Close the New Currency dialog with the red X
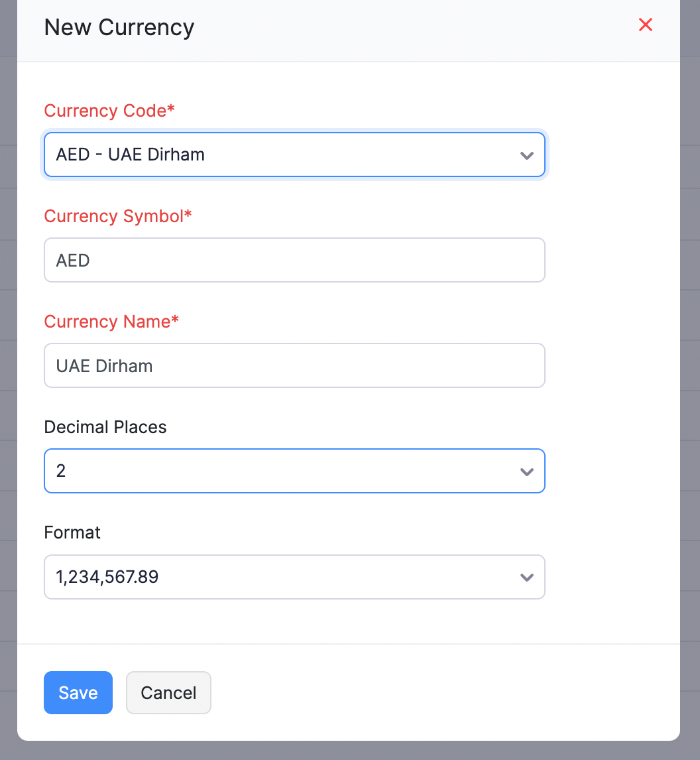 [x=645, y=25]
